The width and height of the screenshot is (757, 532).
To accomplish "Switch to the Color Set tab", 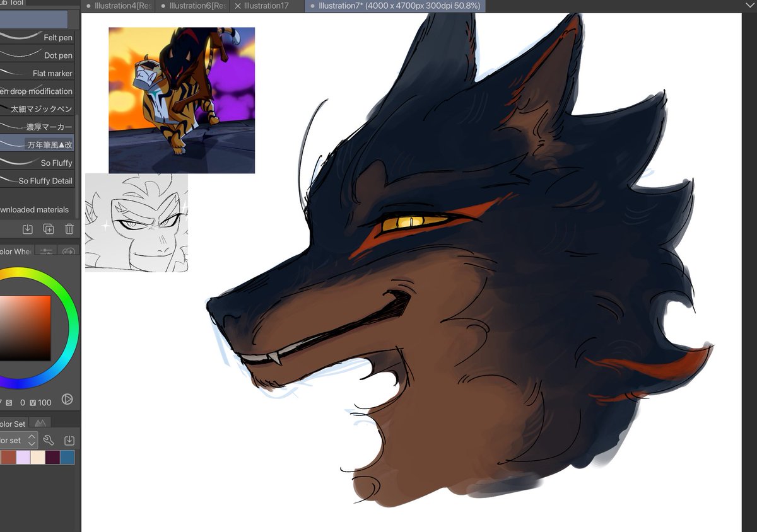I will click(14, 424).
